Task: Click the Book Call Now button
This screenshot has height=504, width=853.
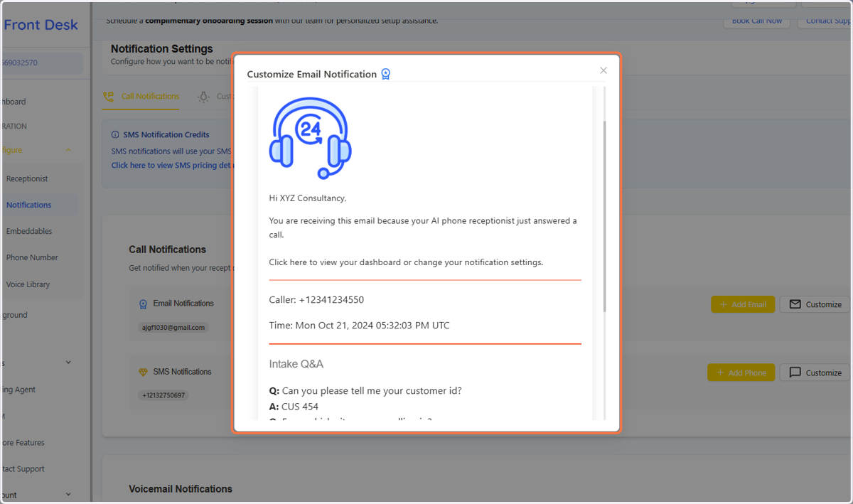Action: 757,21
